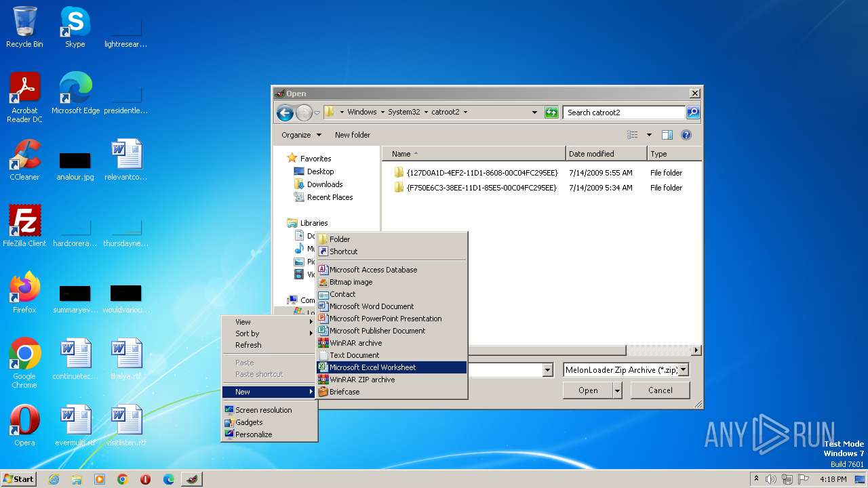868x488 pixels.
Task: Click volume icon in system tray
Action: [x=771, y=479]
